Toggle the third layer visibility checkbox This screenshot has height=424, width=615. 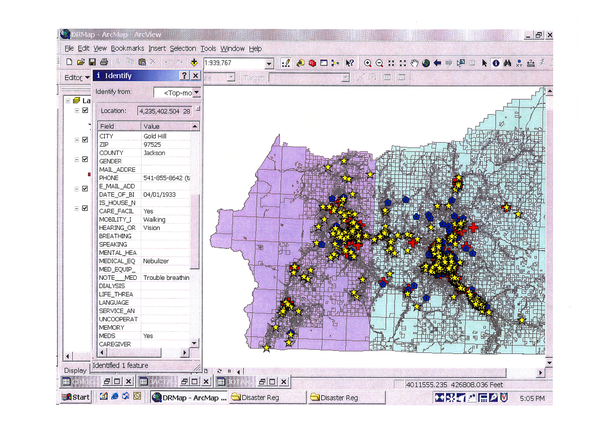pyautogui.click(x=85, y=159)
